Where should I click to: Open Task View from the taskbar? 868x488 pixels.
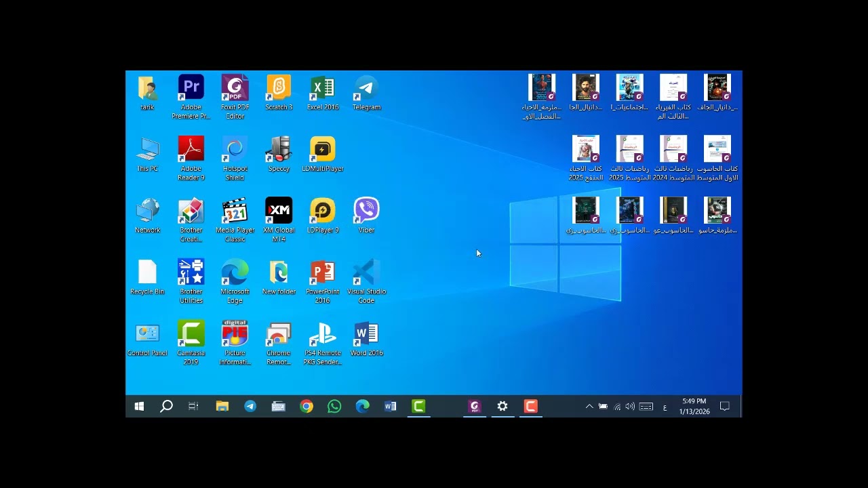(193, 406)
